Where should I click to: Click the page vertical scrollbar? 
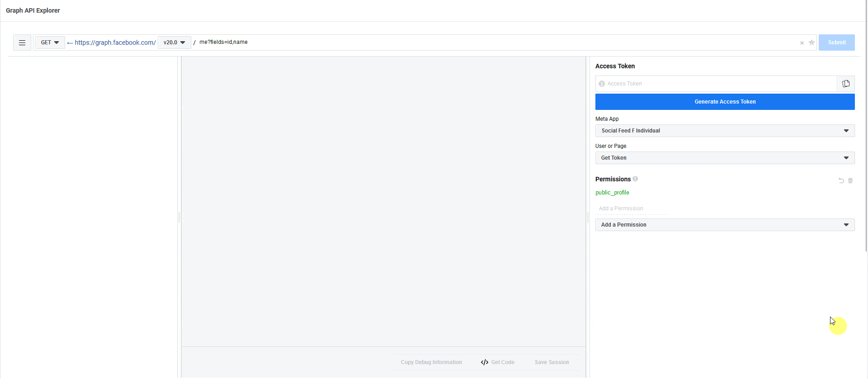point(866,126)
